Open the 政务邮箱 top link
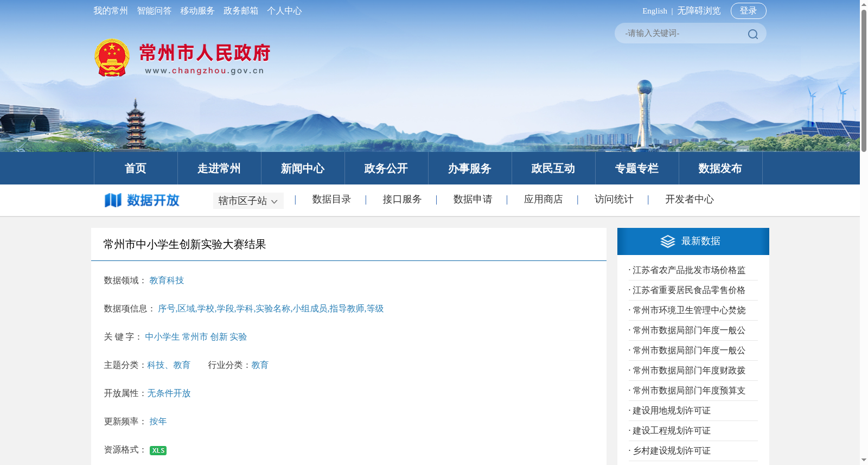 click(x=241, y=11)
